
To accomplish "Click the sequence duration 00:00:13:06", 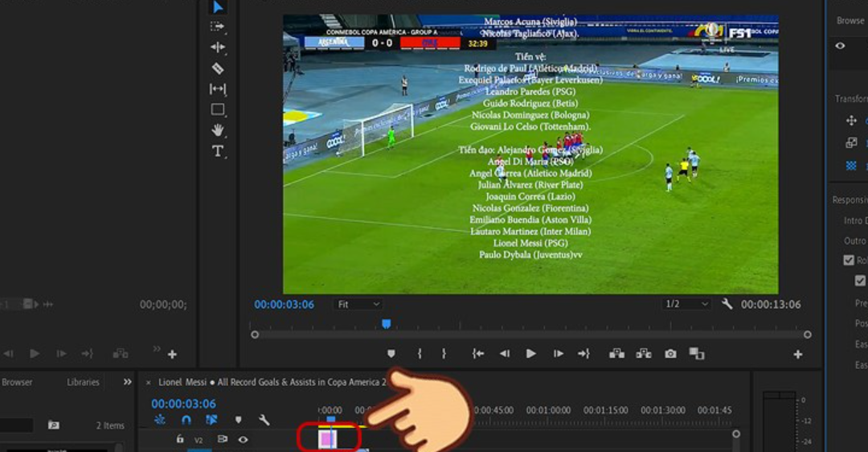I will click(x=771, y=304).
